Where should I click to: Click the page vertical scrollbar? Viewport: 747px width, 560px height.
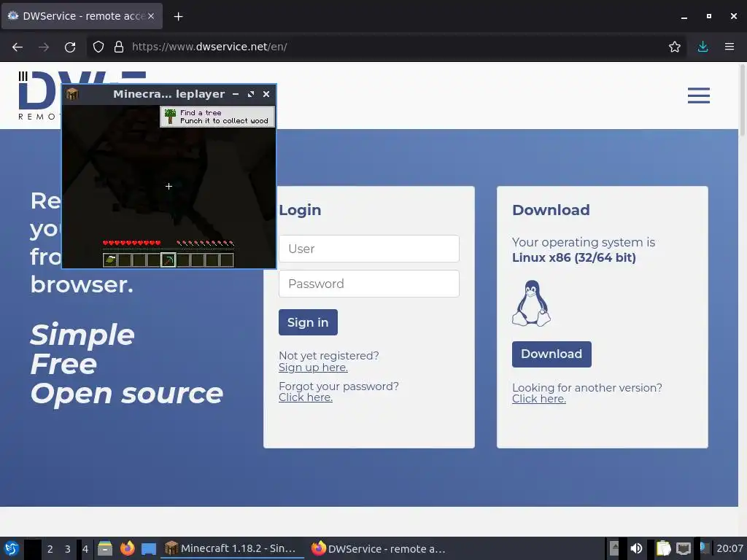pyautogui.click(x=742, y=100)
